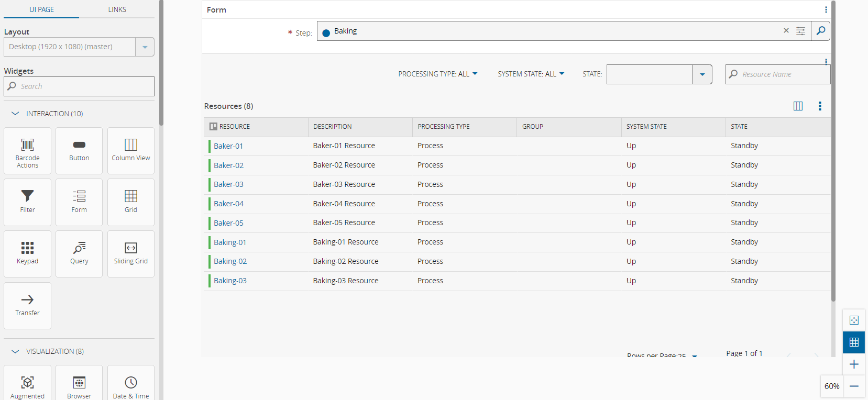Open column chooser icon above Resources table
This screenshot has height=400, width=868.
click(x=798, y=106)
